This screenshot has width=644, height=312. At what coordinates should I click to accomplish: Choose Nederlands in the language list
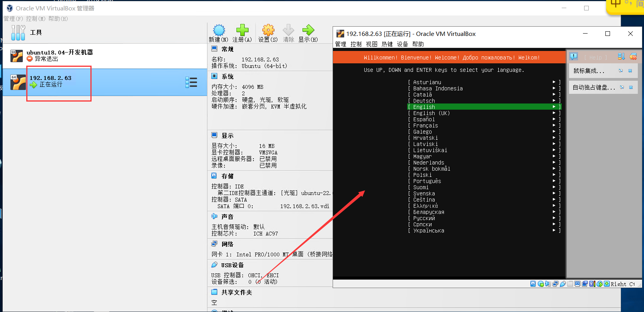[x=484, y=163]
